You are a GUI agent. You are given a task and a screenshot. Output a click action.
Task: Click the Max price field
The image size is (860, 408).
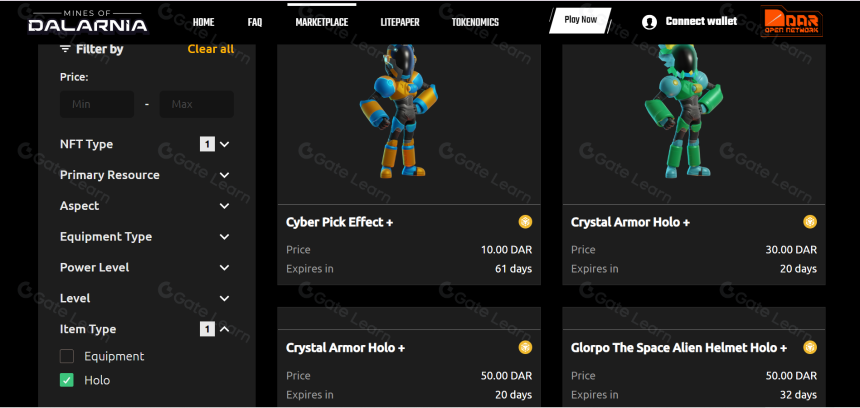point(196,104)
